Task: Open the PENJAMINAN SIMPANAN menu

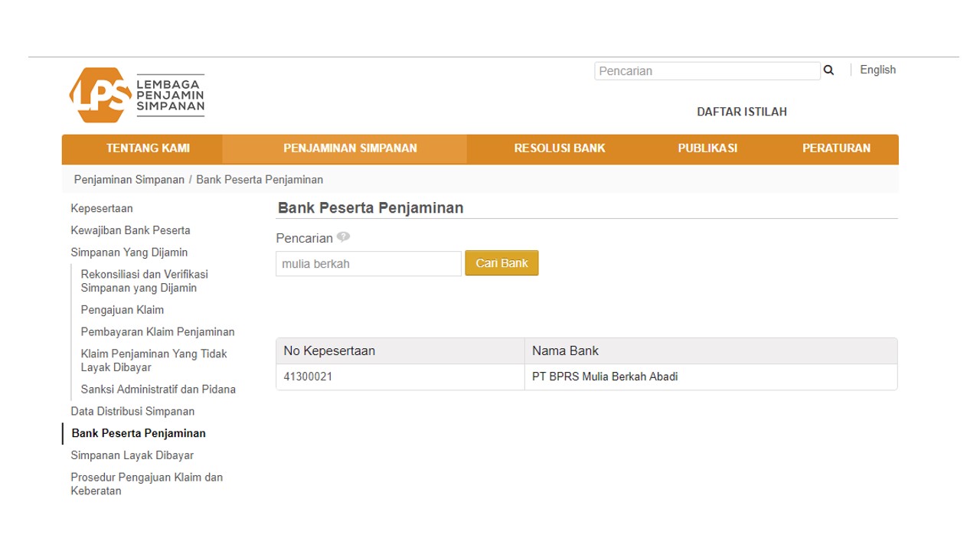Action: (x=350, y=148)
